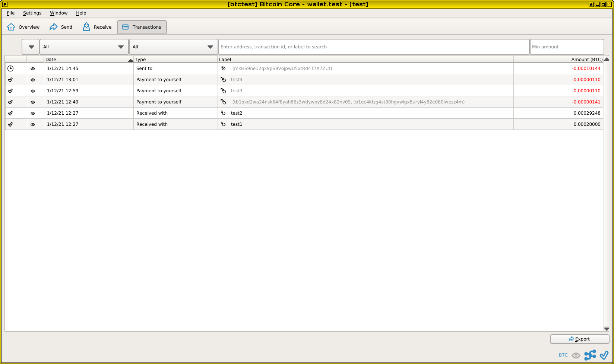Image resolution: width=614 pixels, height=364 pixels.
Task: Open the Window menu
Action: pyautogui.click(x=59, y=13)
